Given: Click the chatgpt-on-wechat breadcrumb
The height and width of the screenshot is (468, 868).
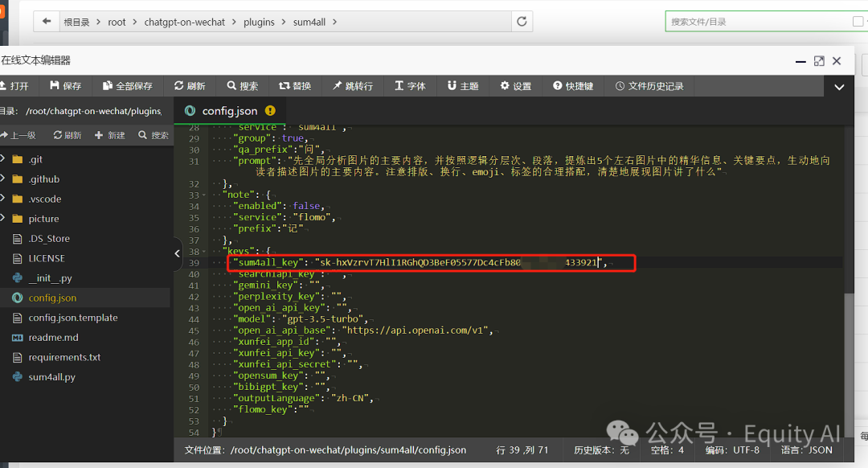Looking at the screenshot, I should point(184,23).
